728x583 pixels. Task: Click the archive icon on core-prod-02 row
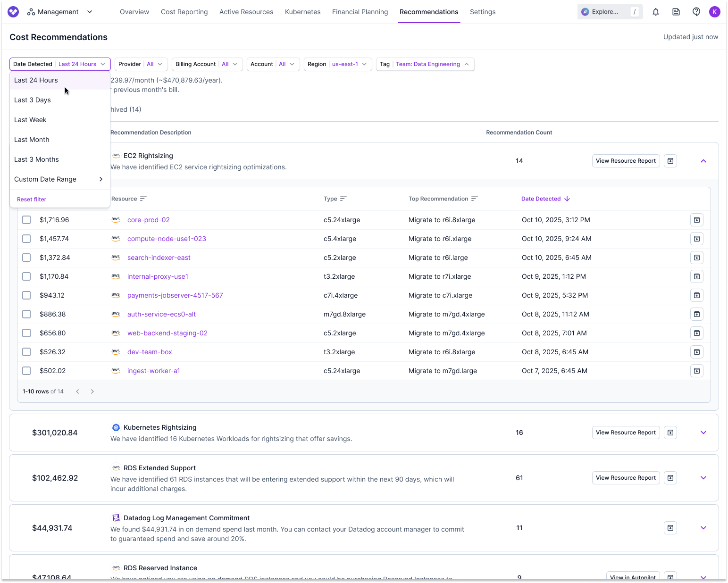(697, 220)
